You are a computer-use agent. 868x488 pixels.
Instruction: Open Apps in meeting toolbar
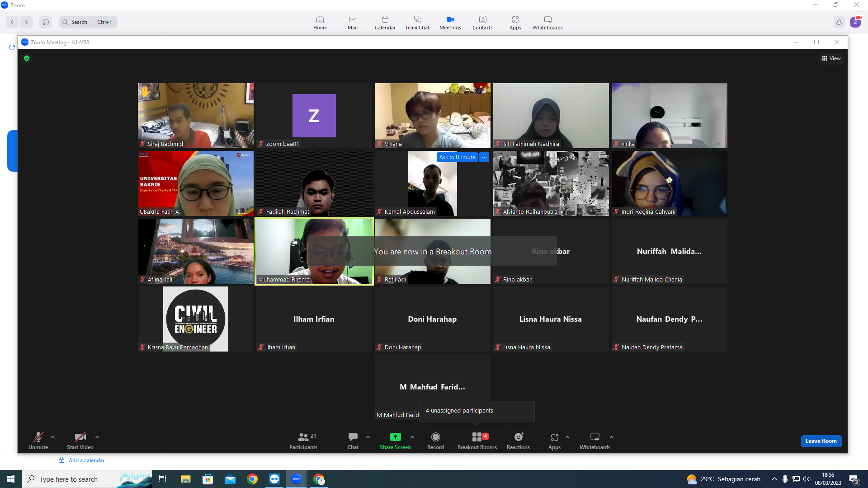pos(554,441)
